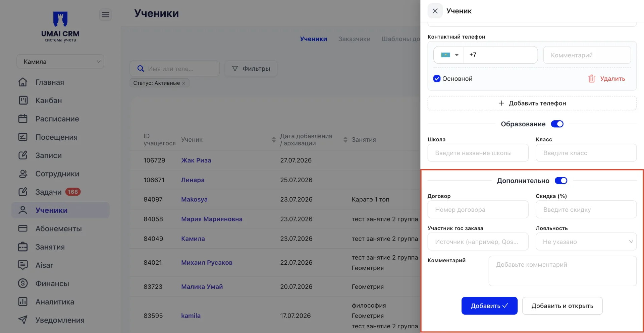Click the phone Комментарий field
This screenshot has height=333, width=644.
[587, 55]
